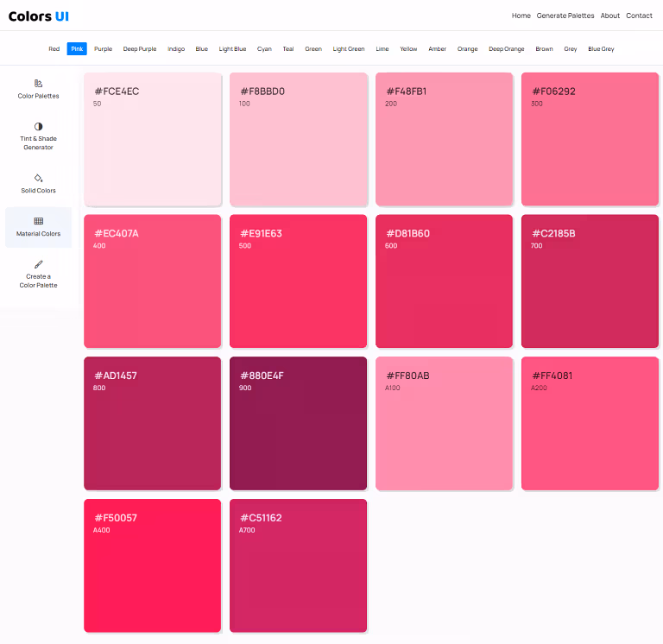Choose the #FF80AB A100 accent swatch

[444, 423]
